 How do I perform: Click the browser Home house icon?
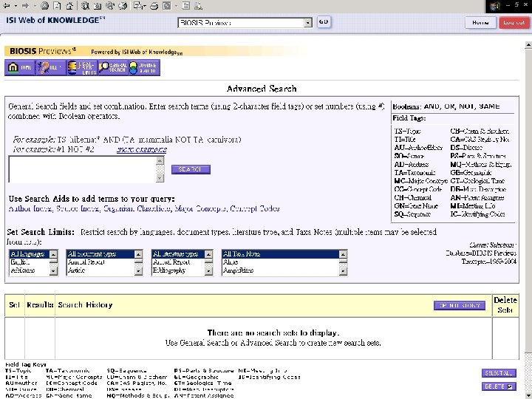coord(69,5)
